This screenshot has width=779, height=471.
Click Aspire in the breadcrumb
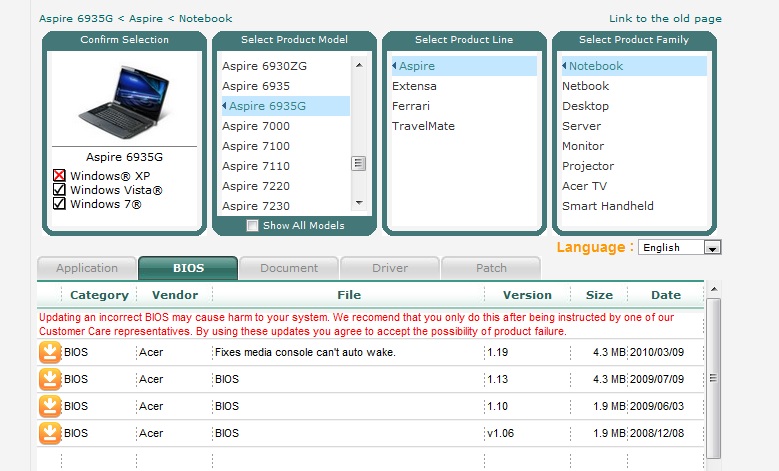(x=146, y=18)
